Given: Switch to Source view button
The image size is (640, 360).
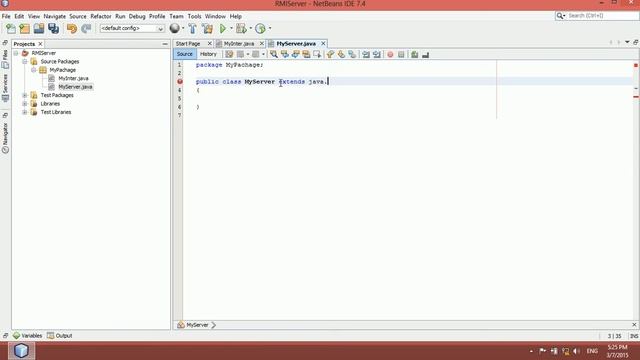Looking at the screenshot, I should point(184,54).
